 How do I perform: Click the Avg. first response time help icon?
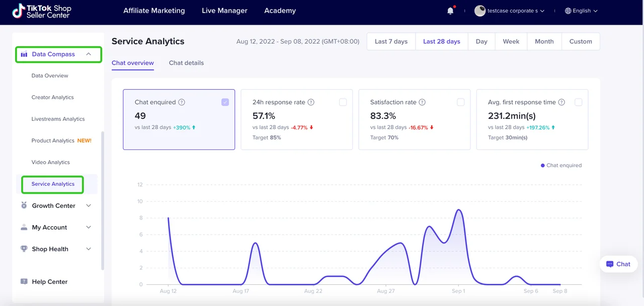[x=561, y=102]
